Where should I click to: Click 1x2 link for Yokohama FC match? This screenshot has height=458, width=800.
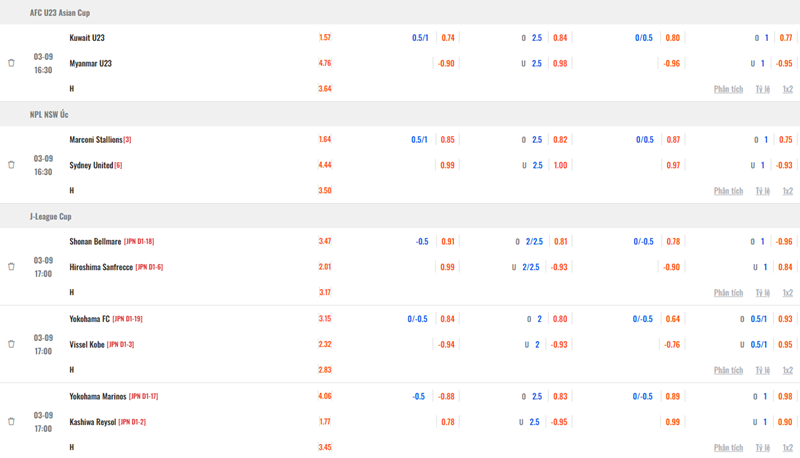click(788, 370)
